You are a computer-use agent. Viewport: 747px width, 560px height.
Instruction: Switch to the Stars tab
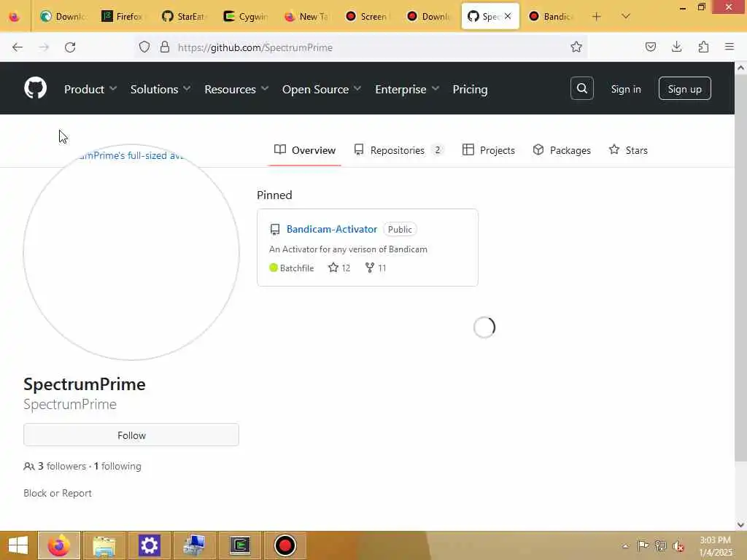(628, 150)
